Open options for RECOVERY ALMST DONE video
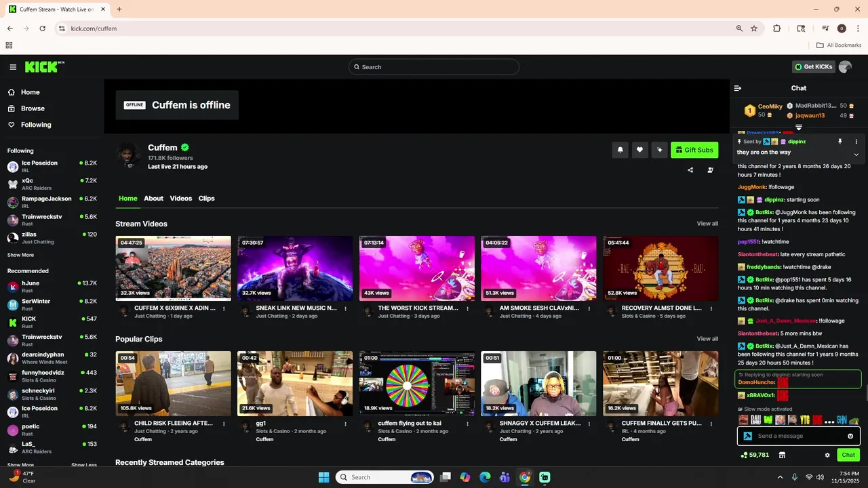The width and height of the screenshot is (868, 488). 711,308
